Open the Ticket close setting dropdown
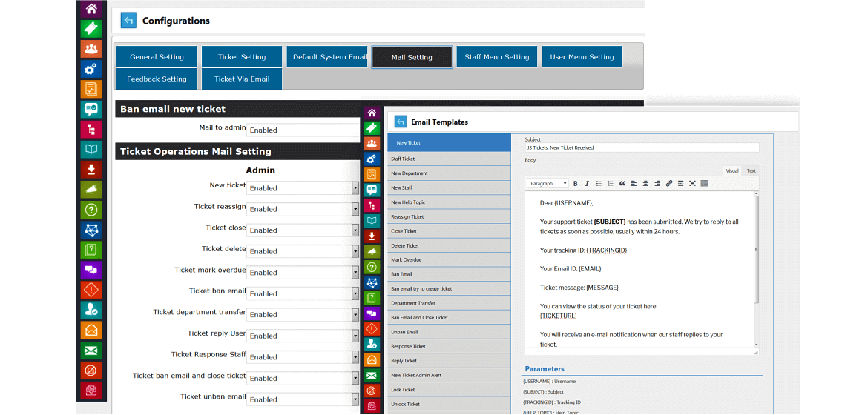This screenshot has height=415, width=868. [x=303, y=230]
